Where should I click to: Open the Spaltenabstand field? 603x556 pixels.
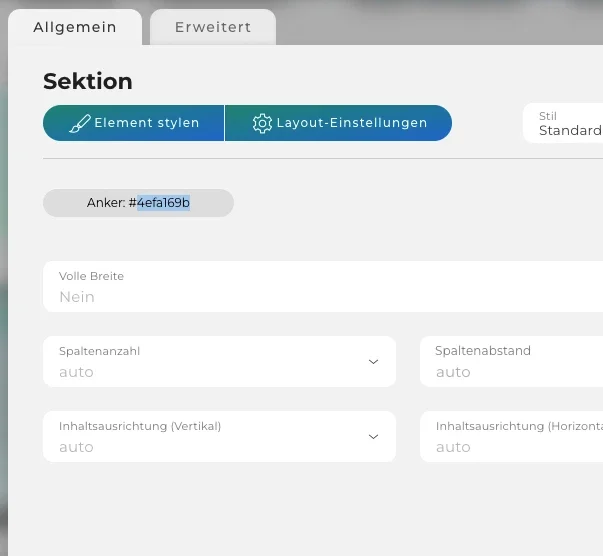point(511,361)
